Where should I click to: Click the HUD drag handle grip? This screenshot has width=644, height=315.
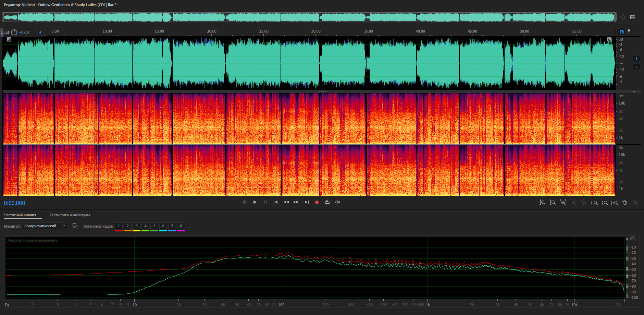(x=2, y=32)
